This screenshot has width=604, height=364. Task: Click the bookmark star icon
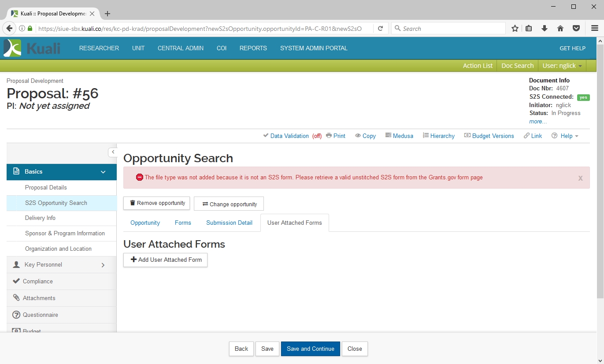click(x=515, y=29)
